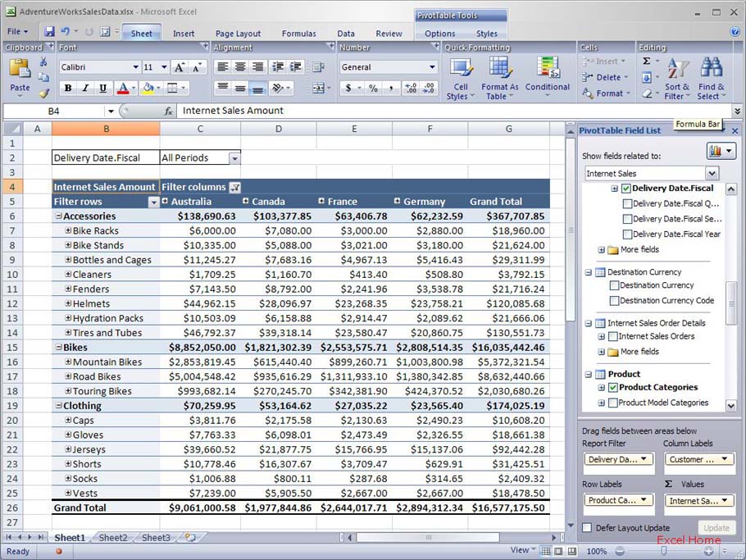Check the Delivery Date.Fiscal Q... field
This screenshot has height=560, width=746.
coord(627,203)
